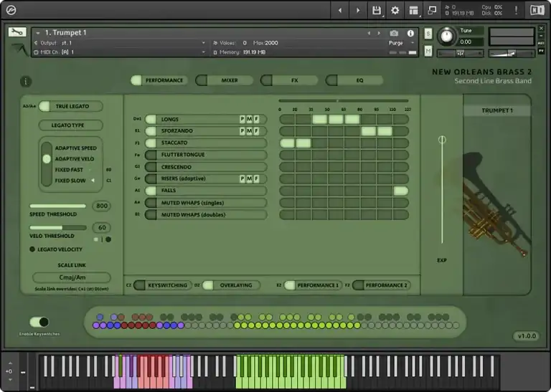551x392 pixels.
Task: Click the F dynamic button on Longs
Action: coord(257,119)
